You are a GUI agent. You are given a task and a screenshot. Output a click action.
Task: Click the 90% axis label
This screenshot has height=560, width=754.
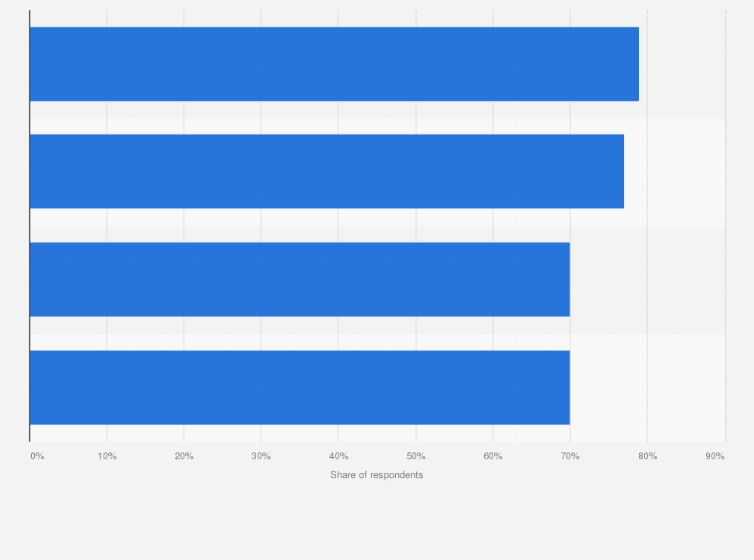click(715, 456)
